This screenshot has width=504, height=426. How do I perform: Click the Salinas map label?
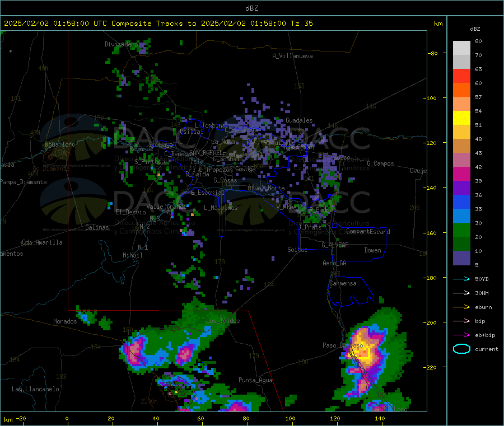(x=97, y=227)
